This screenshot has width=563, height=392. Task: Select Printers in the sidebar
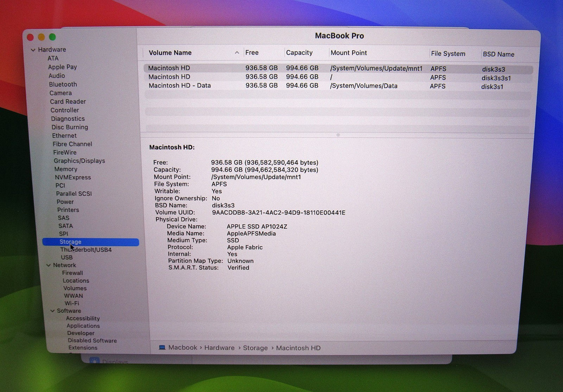[x=68, y=210]
